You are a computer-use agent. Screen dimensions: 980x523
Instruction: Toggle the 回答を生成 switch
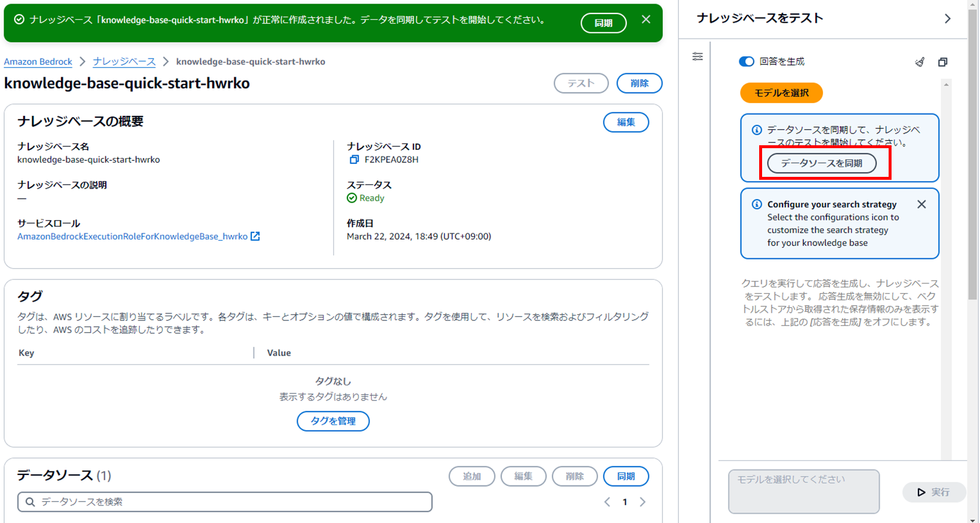point(746,61)
